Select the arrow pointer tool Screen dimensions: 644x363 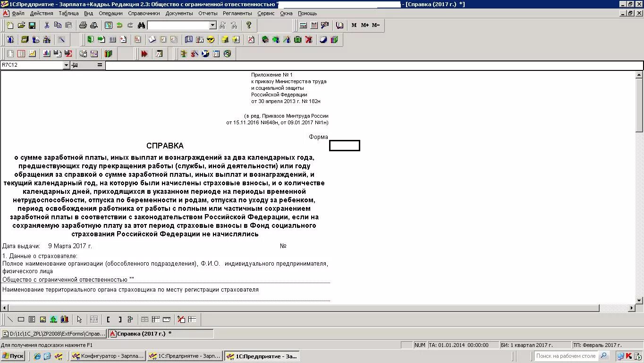pos(79,320)
